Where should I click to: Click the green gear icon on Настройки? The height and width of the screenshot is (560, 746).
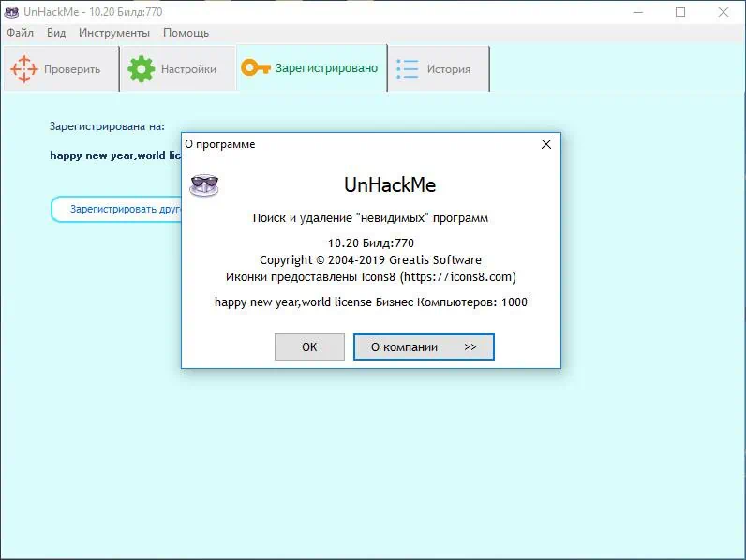[x=141, y=69]
